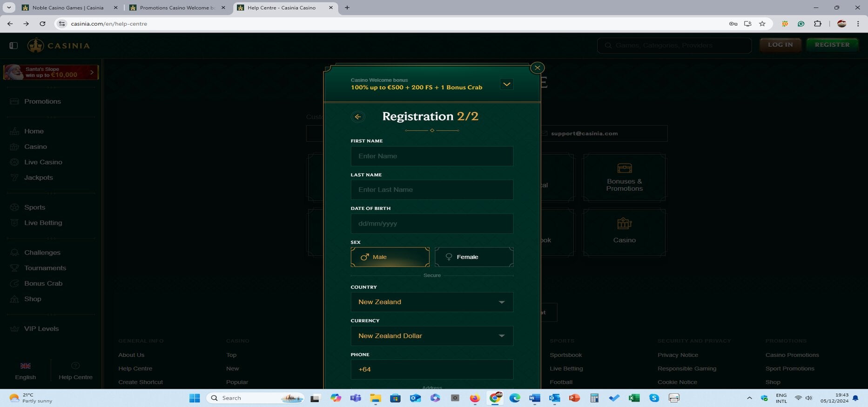Open the tab search dropdown arrow

(x=8, y=7)
